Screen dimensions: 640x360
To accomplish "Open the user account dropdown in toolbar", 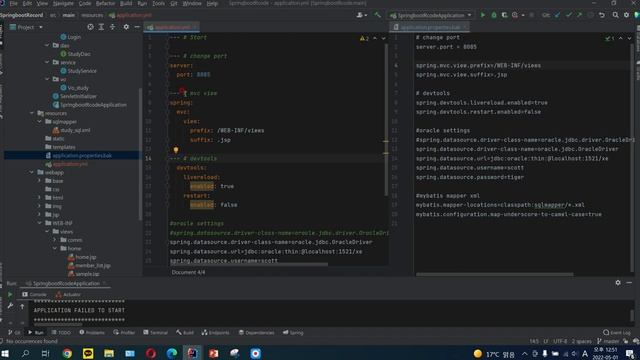I will [362, 15].
